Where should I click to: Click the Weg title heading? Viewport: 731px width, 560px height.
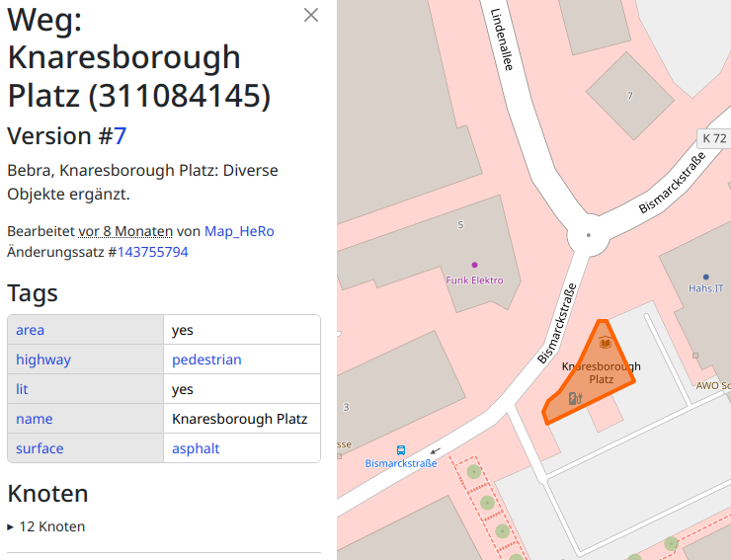pos(139,57)
